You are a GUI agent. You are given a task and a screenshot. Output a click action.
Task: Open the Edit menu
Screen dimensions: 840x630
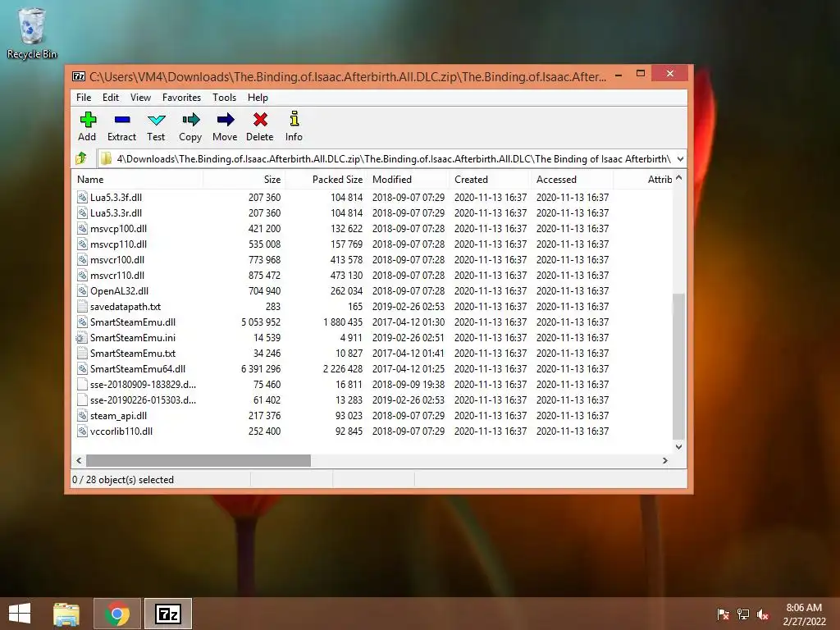[111, 98]
